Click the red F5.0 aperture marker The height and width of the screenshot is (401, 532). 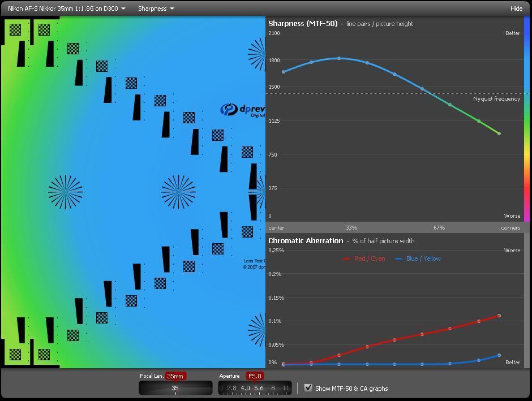pyautogui.click(x=255, y=376)
